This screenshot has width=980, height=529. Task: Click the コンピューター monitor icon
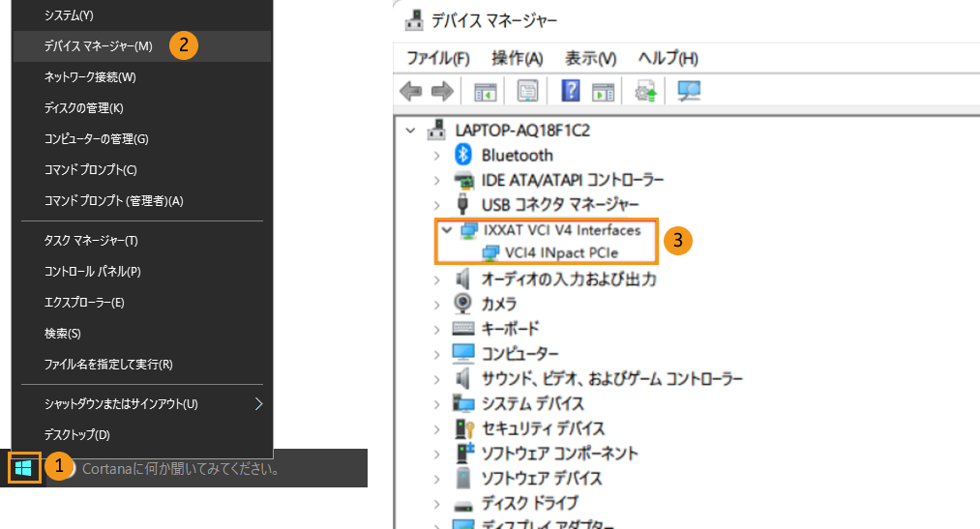click(x=463, y=354)
